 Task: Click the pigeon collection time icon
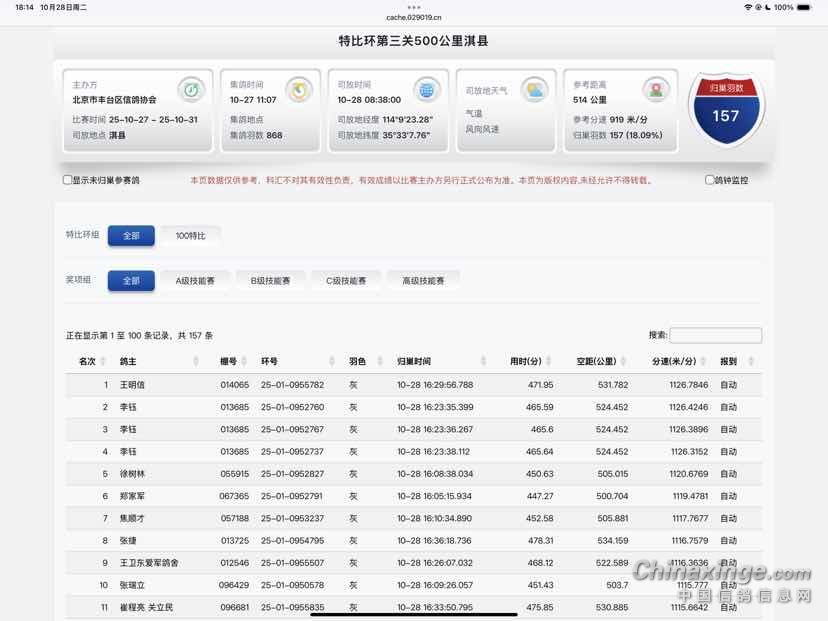point(298,89)
